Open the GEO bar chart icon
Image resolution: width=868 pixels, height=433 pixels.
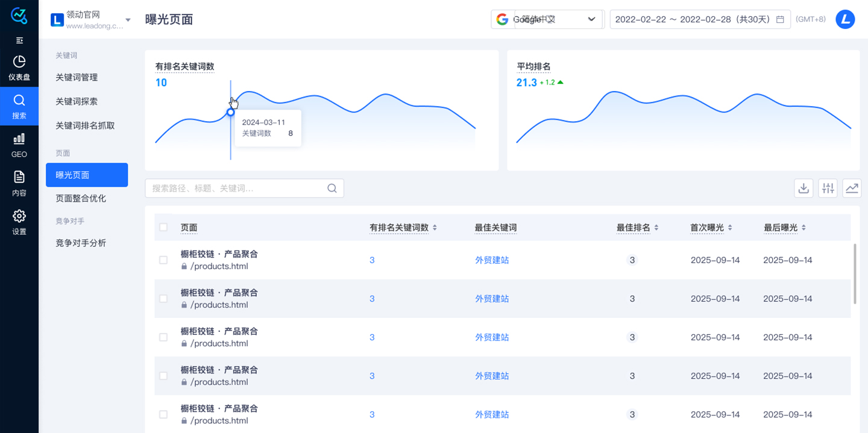pyautogui.click(x=19, y=139)
